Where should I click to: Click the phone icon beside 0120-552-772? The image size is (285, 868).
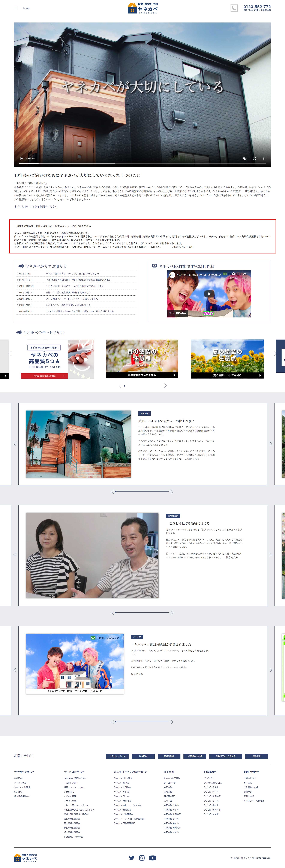234,8
